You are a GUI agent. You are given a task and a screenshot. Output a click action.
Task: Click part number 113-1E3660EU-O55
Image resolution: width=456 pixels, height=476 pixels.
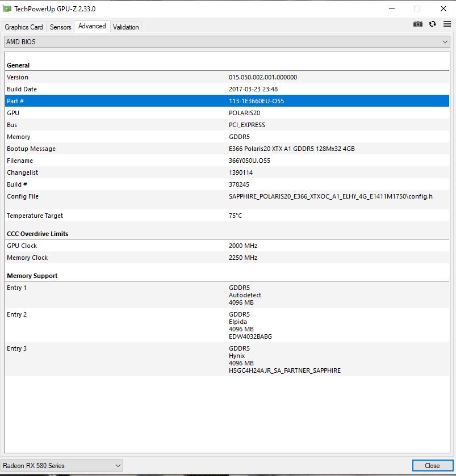[x=257, y=101]
